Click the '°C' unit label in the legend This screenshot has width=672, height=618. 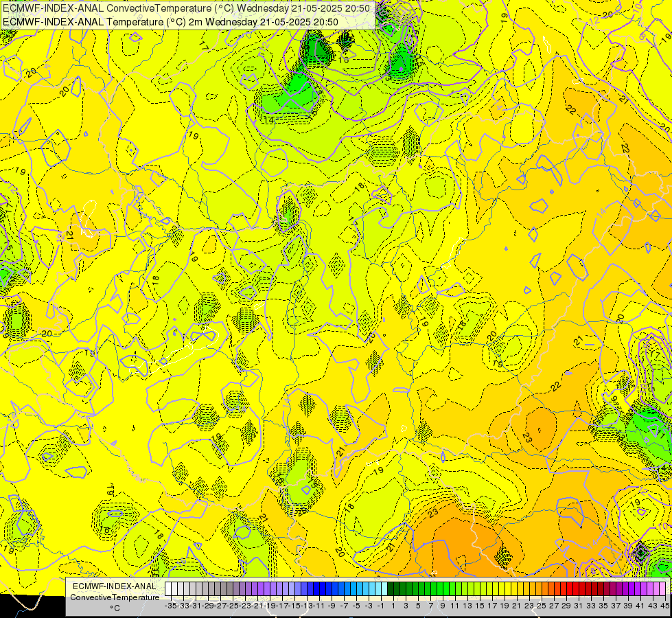coord(115,608)
